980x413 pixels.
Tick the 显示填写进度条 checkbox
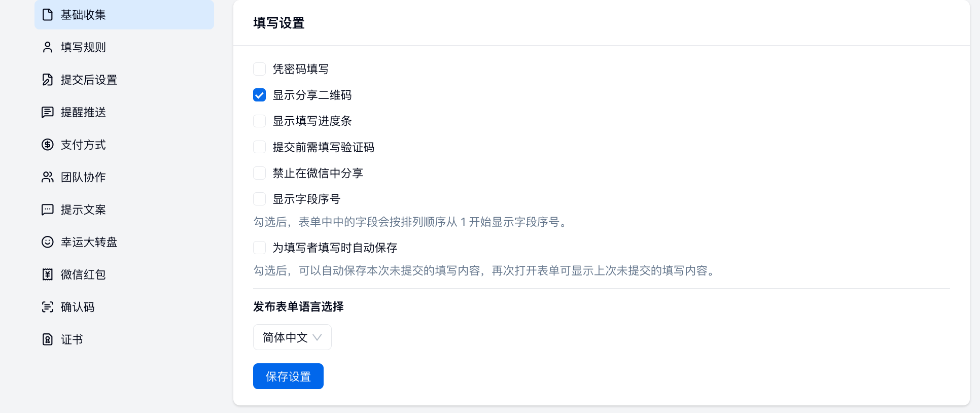pos(259,121)
